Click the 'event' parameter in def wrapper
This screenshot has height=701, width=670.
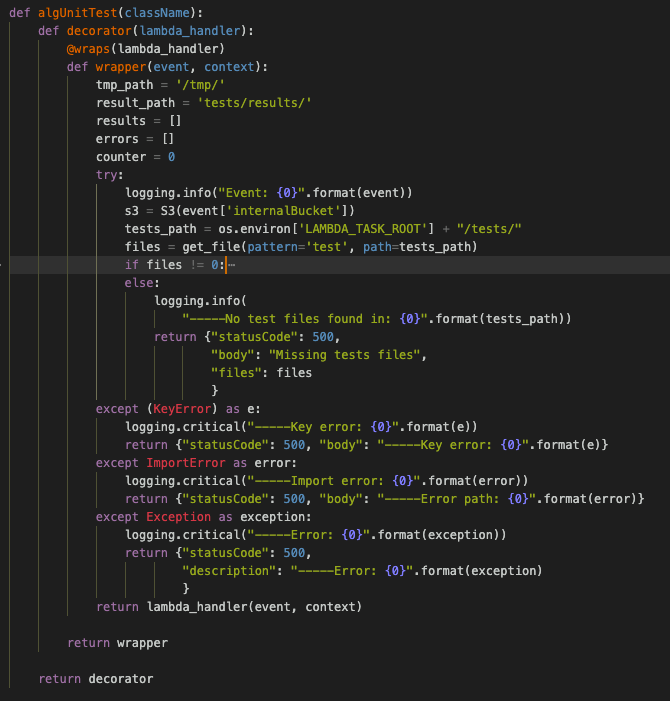171,67
